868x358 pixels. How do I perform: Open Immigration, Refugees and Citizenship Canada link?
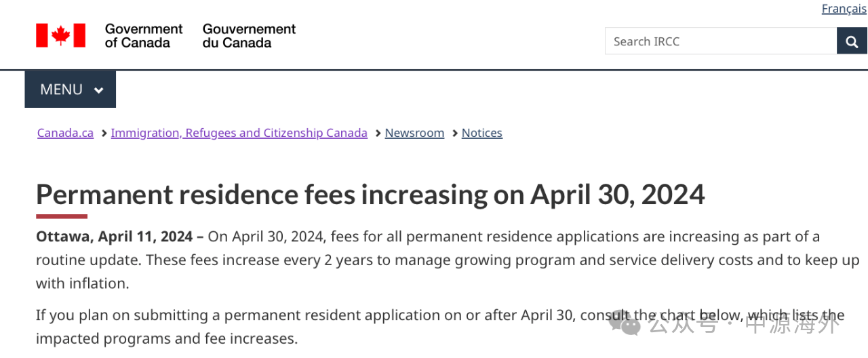point(239,133)
